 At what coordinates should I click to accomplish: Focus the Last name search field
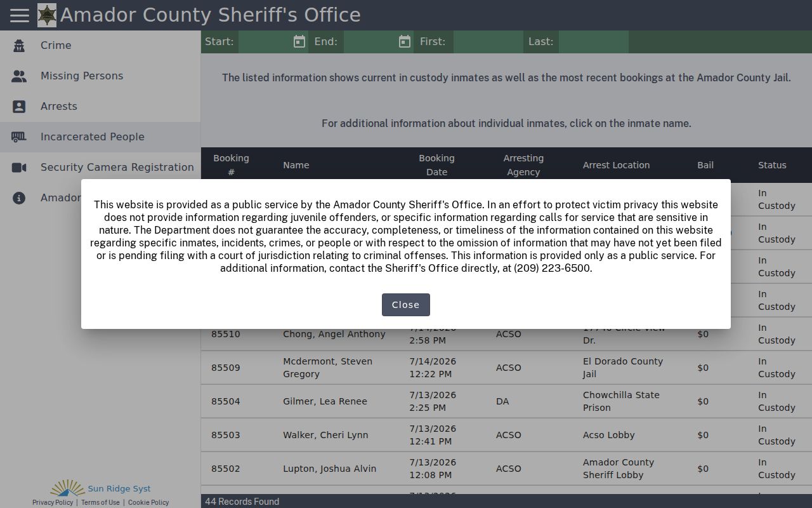click(x=593, y=42)
